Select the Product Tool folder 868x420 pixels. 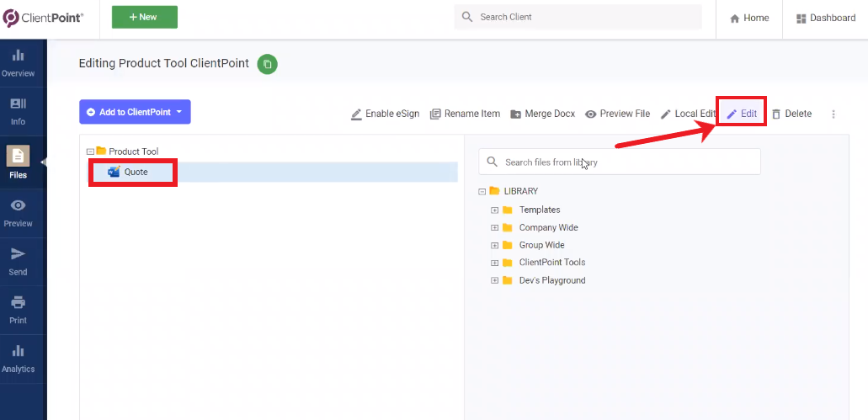[x=133, y=151]
